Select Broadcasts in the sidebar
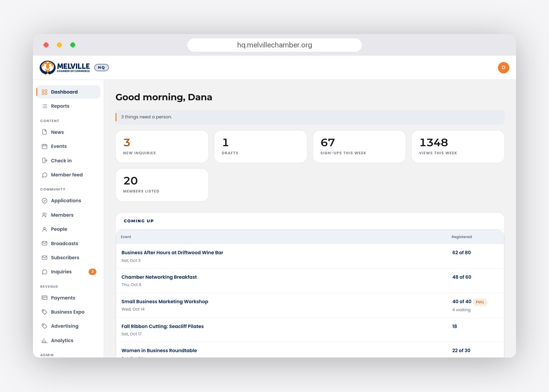Screen dimensions: 549x392 (x=68, y=243)
